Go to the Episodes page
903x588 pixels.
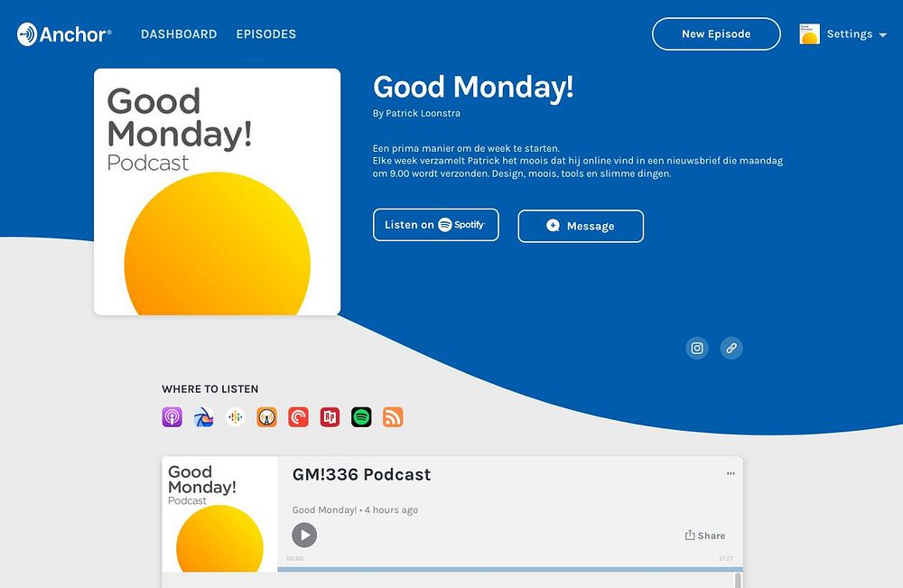click(x=266, y=34)
